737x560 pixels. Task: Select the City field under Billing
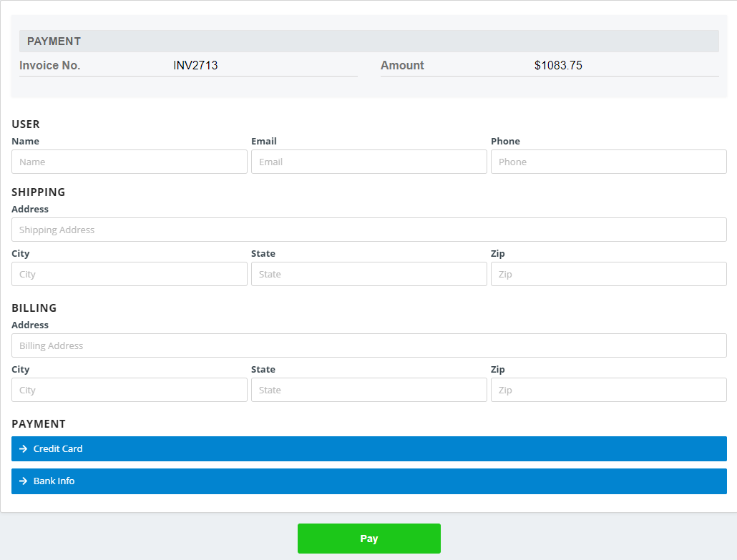[129, 390]
